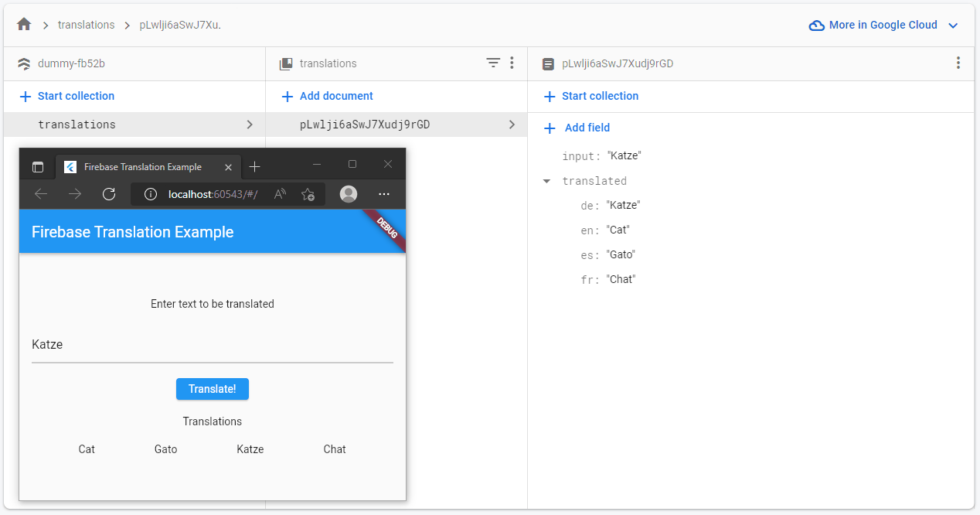
Task: Start collection in the root panel
Action: [66, 96]
